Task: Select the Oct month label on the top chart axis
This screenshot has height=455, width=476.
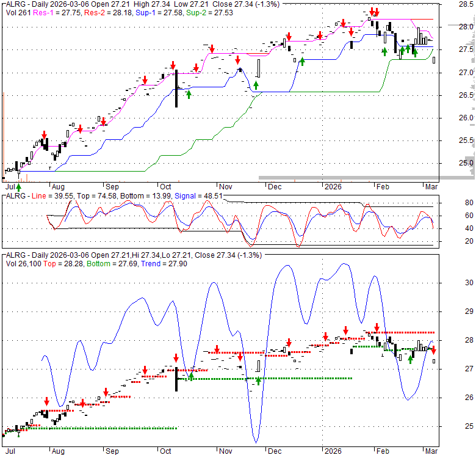Action: click(165, 187)
